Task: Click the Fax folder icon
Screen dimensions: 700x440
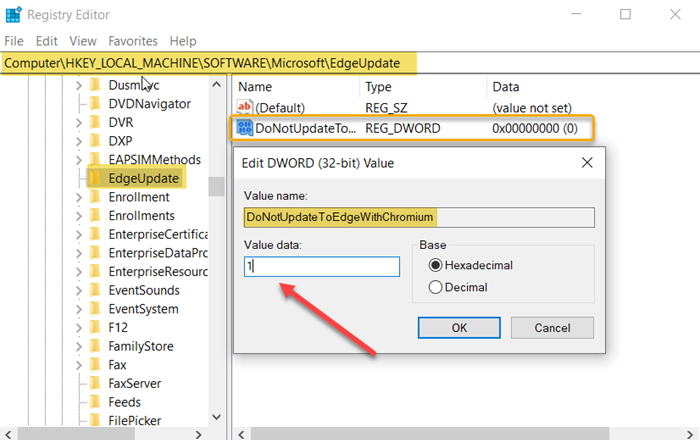Action: pos(95,365)
